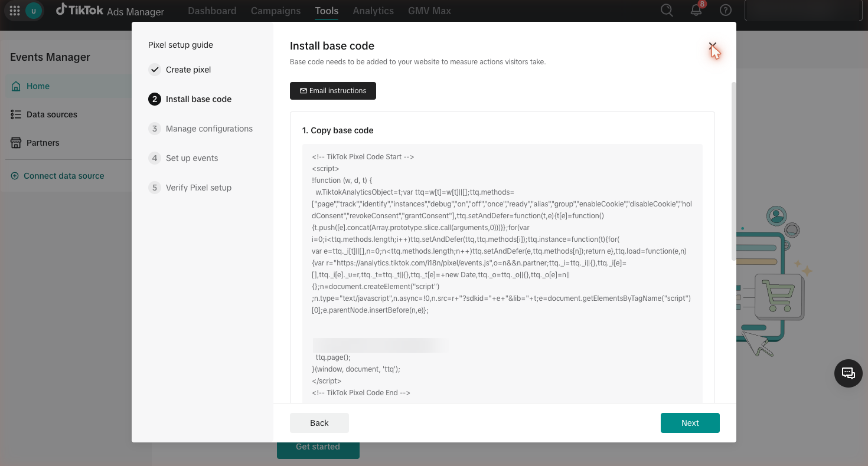Click the 'Pixel setup guide' title
868x466 pixels.
click(x=181, y=45)
